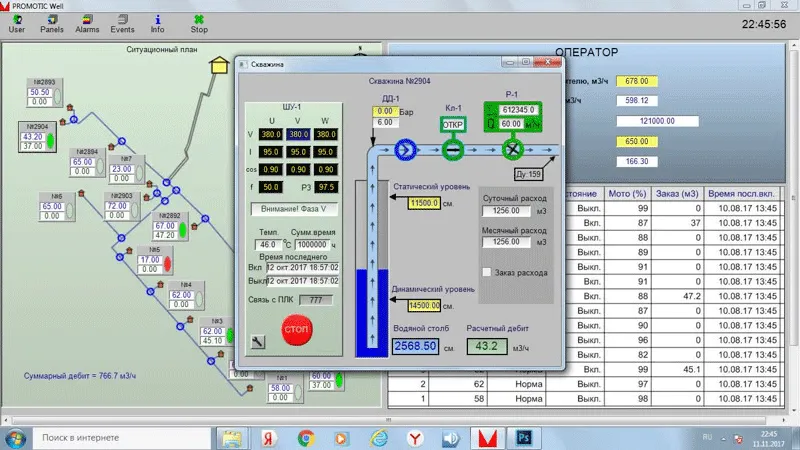Click the Внимание! Фаза V warning box
Screen dimensions: 800x450
tap(293, 209)
